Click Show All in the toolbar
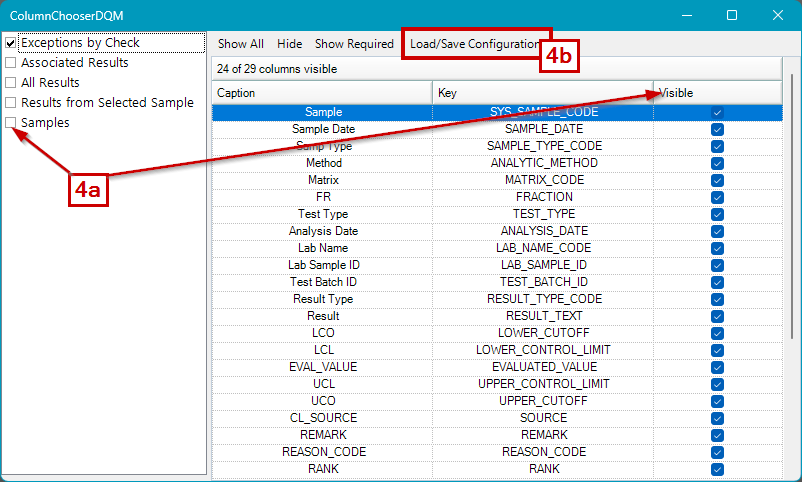 240,44
